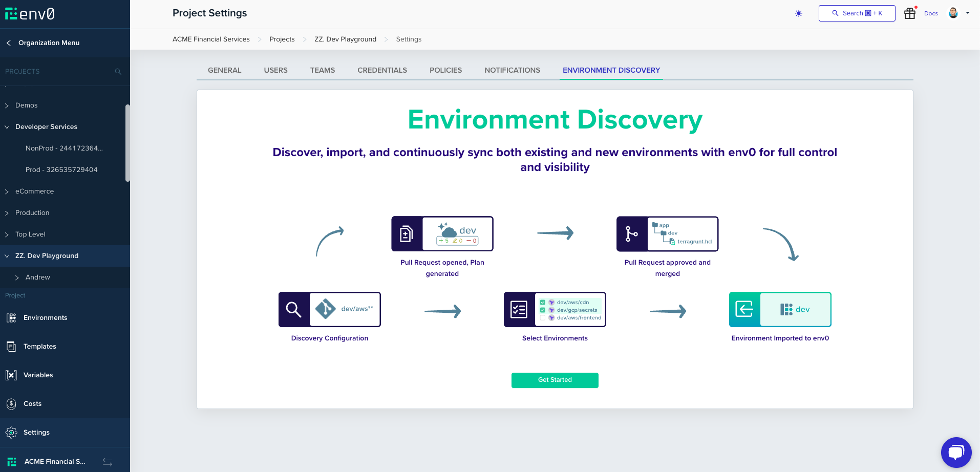
Task: Switch to the GENERAL tab
Action: point(224,70)
